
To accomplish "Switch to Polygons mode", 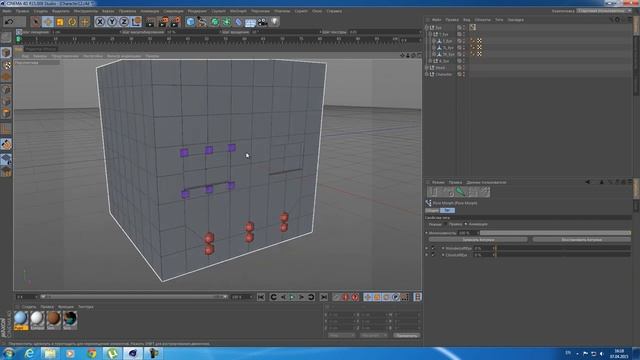I will click(x=6, y=113).
